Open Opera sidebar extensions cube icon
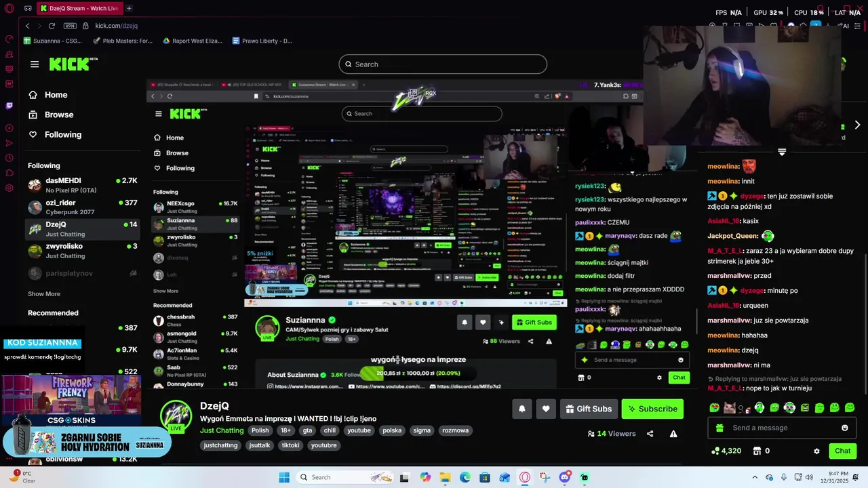The image size is (868, 488). point(9,173)
